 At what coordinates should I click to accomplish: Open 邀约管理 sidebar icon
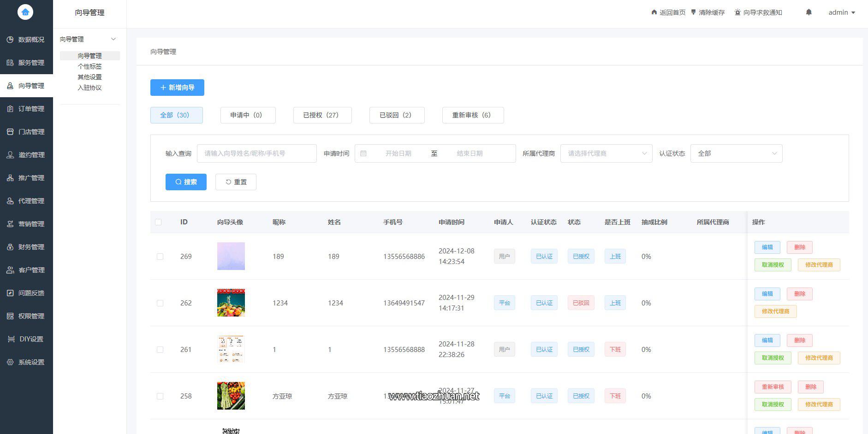pyautogui.click(x=10, y=155)
